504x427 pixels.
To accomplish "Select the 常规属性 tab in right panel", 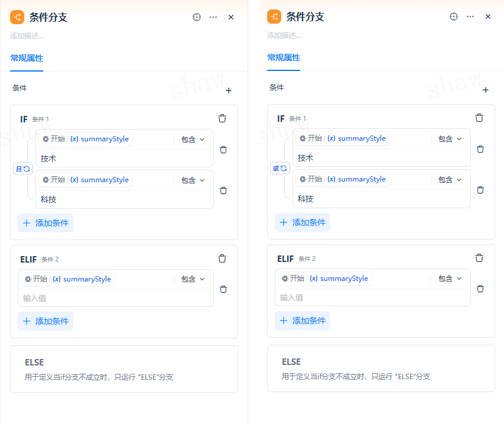I will coord(284,59).
